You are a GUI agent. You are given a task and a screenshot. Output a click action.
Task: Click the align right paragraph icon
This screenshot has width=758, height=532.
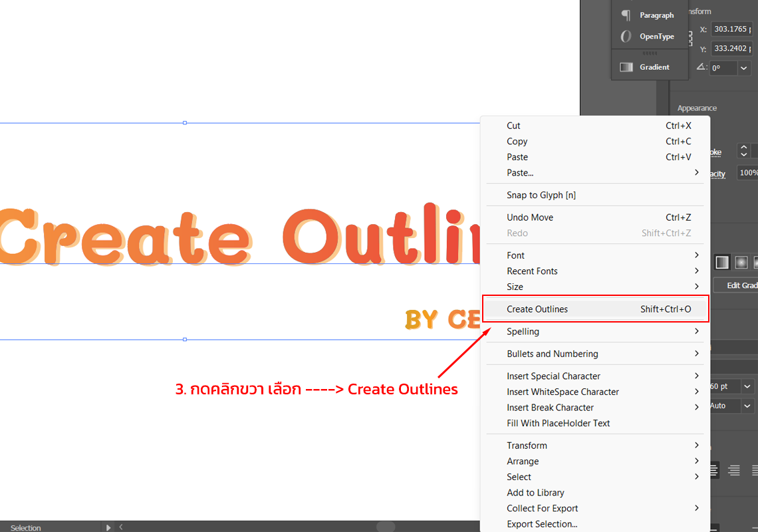coord(734,471)
